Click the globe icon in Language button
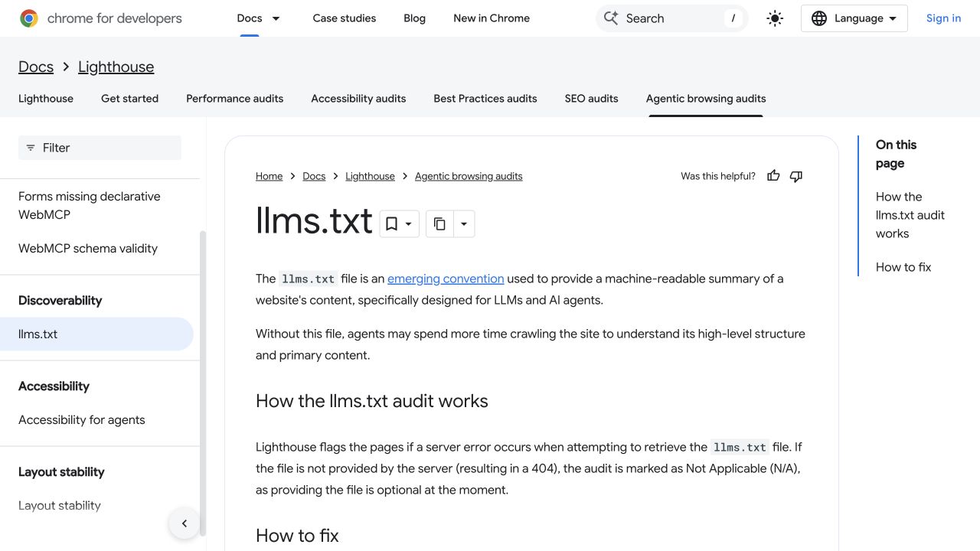 tap(819, 18)
